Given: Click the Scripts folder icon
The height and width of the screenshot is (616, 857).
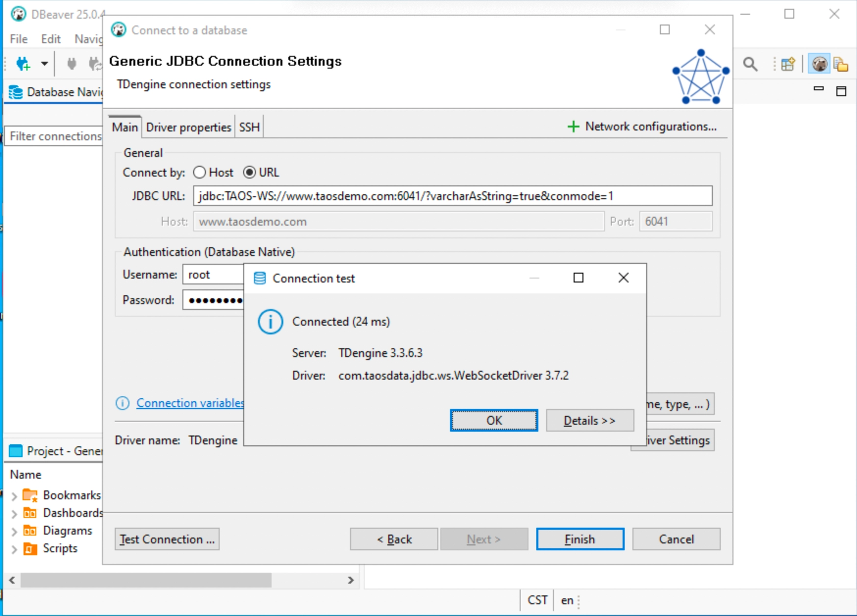Looking at the screenshot, I should coord(30,548).
